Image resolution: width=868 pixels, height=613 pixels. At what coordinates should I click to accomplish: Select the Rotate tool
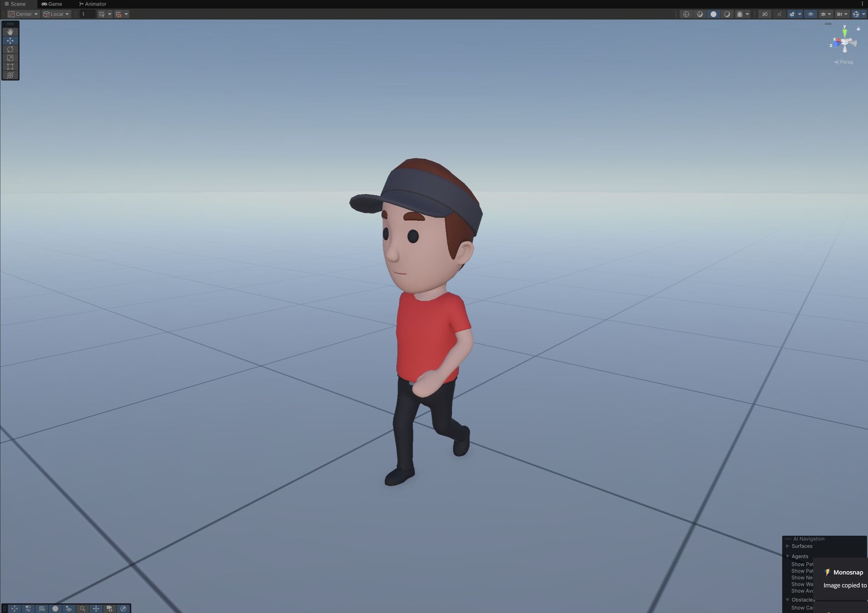[10, 49]
